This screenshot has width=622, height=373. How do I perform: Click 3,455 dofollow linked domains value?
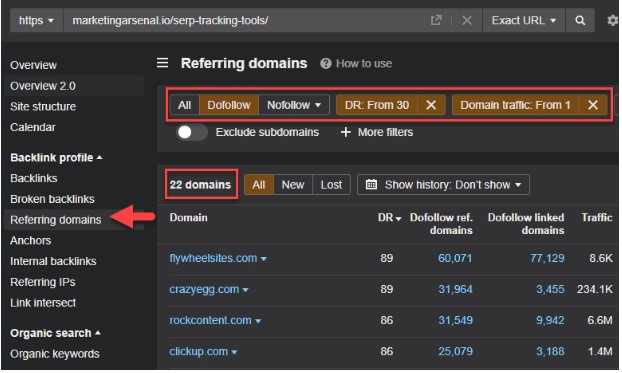click(x=550, y=289)
